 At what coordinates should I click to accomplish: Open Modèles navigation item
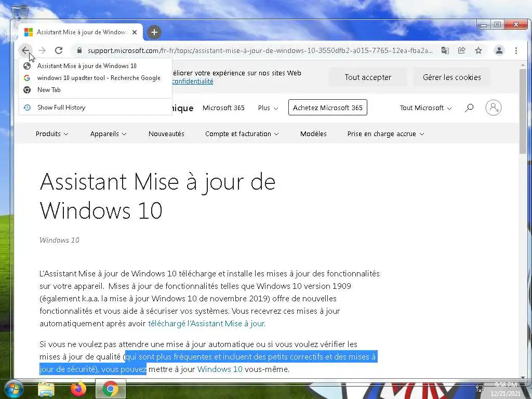click(x=313, y=134)
